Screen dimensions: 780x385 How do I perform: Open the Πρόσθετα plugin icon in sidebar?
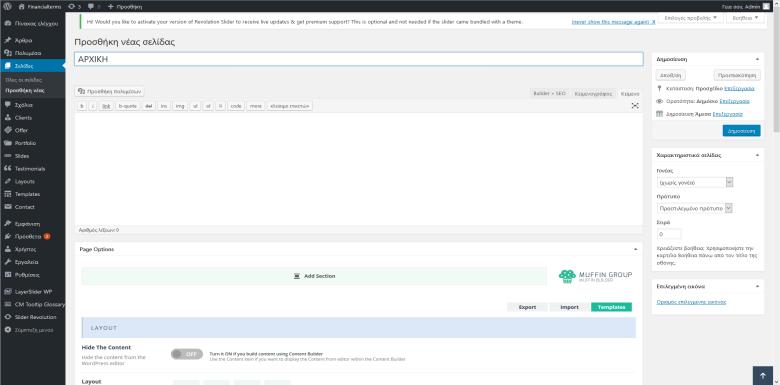(x=7, y=236)
